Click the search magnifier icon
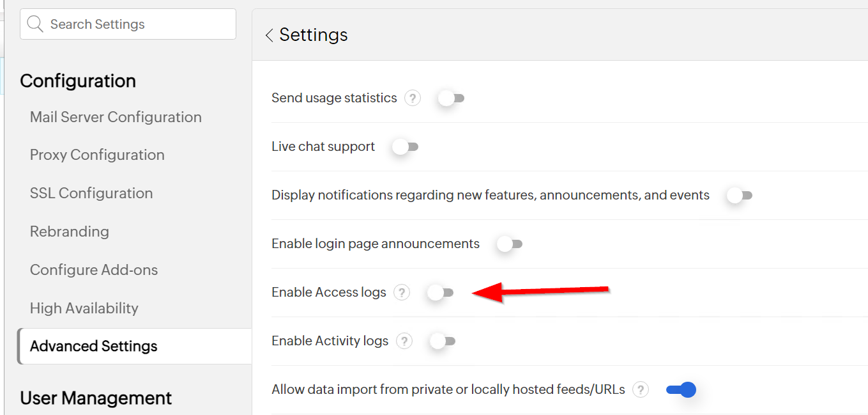 coord(36,24)
